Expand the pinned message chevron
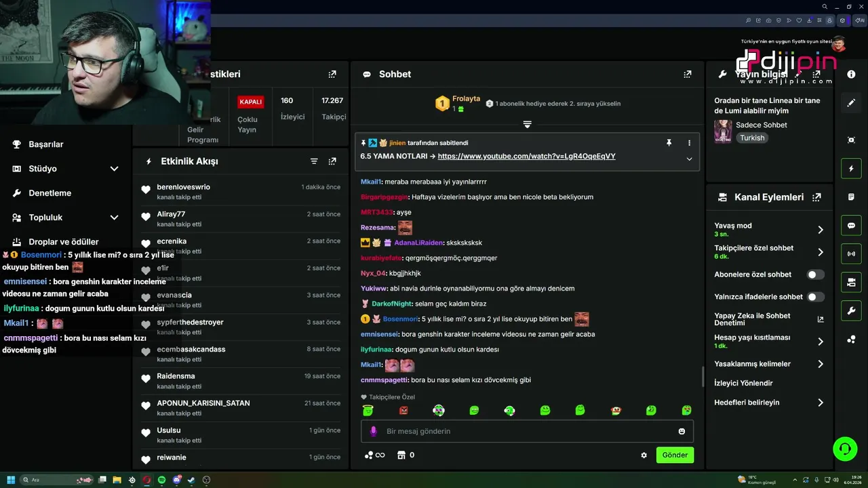Image resolution: width=868 pixels, height=488 pixels. tap(689, 159)
